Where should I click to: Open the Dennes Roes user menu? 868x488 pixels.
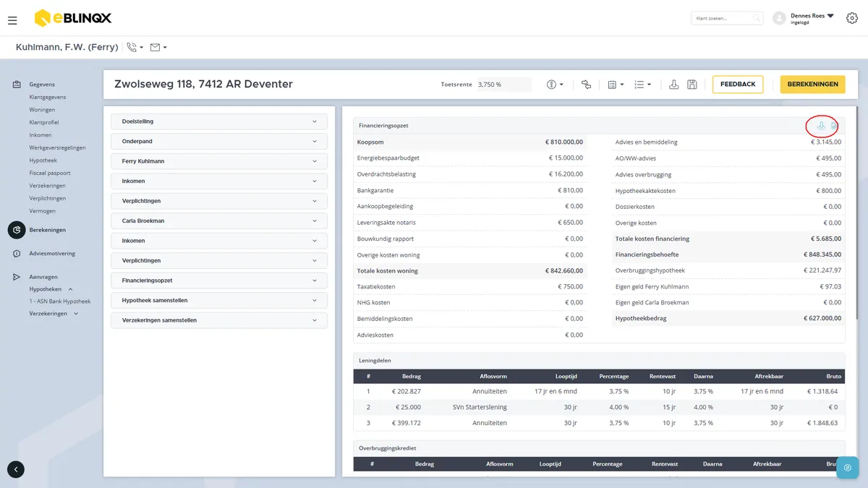coord(812,18)
